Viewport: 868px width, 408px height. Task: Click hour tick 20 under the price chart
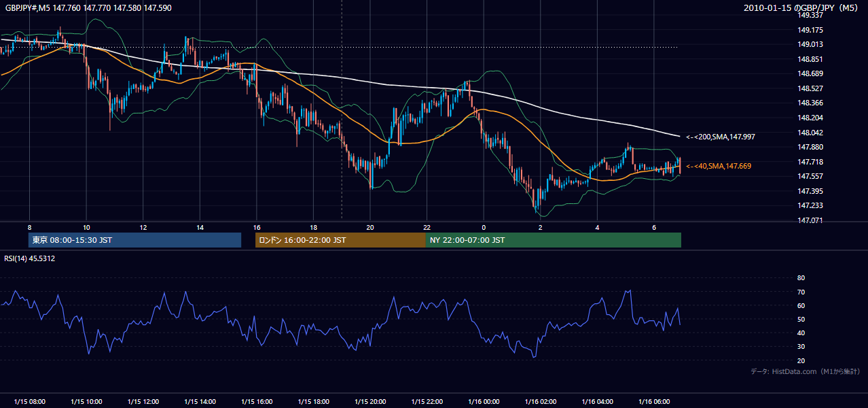coord(370,226)
